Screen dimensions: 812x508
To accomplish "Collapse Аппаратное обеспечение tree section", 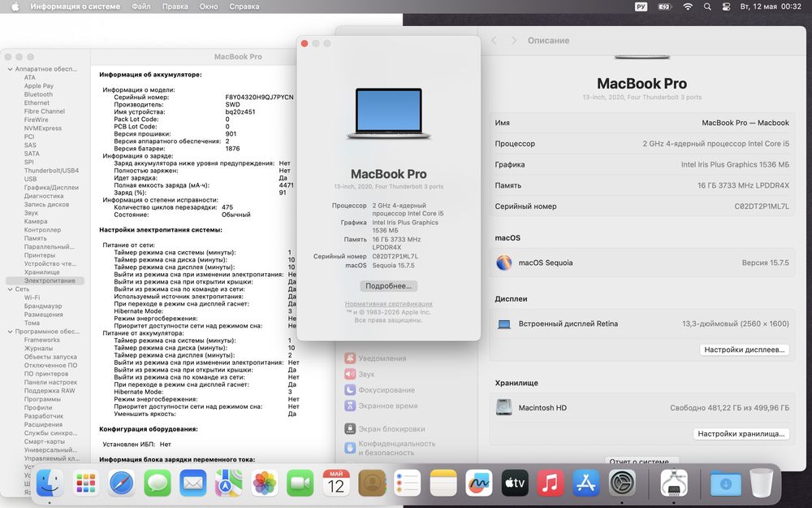I will 10,69.
